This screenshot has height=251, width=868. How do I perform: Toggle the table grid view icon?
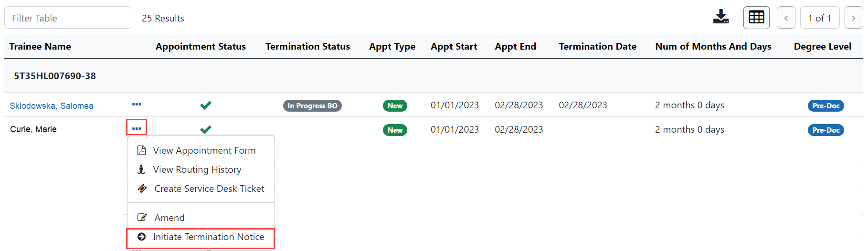click(756, 18)
